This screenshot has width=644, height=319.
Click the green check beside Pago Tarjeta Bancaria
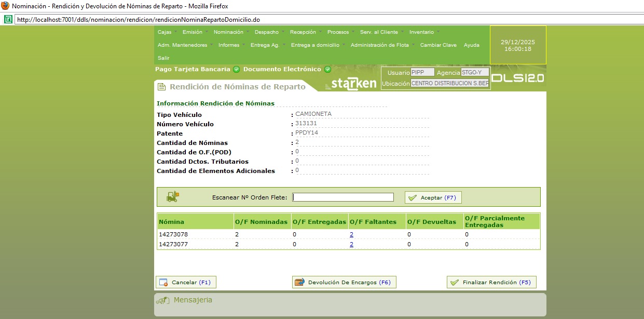point(237,69)
